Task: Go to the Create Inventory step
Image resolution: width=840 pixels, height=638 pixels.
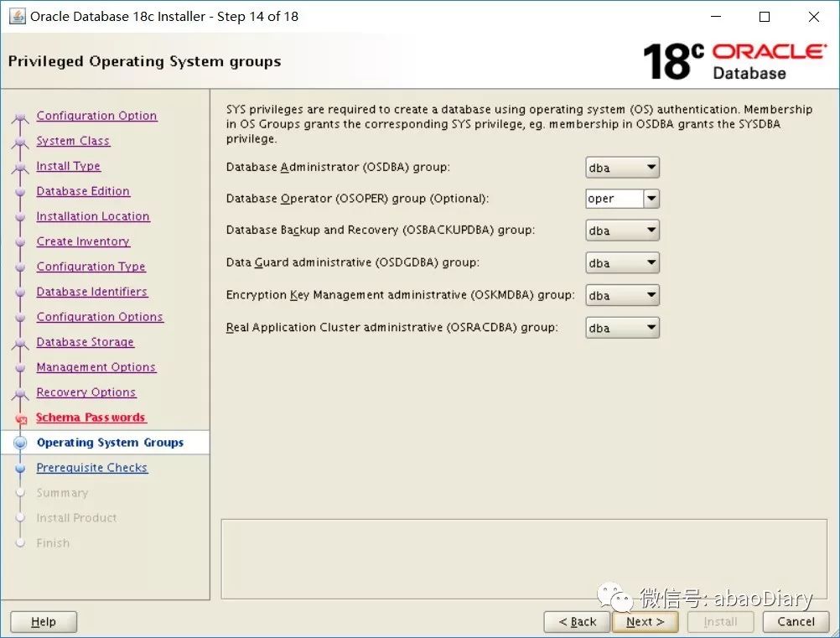Action: [x=83, y=241]
